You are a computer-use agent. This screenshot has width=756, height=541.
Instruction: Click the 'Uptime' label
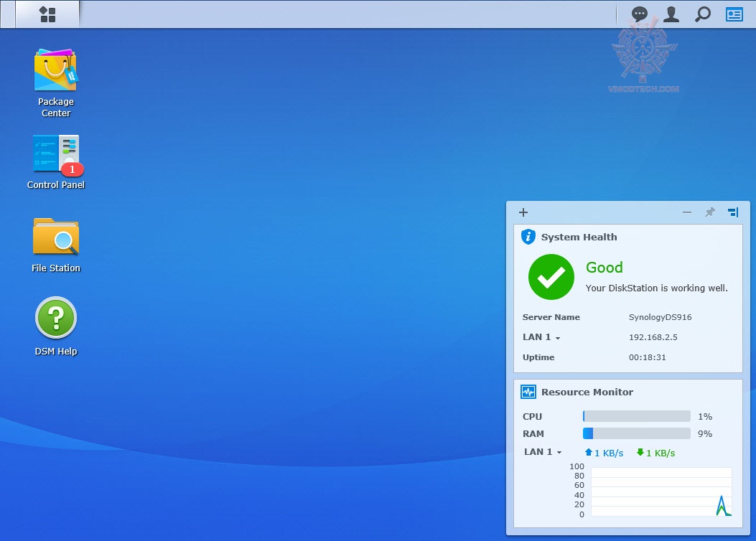pyautogui.click(x=538, y=357)
